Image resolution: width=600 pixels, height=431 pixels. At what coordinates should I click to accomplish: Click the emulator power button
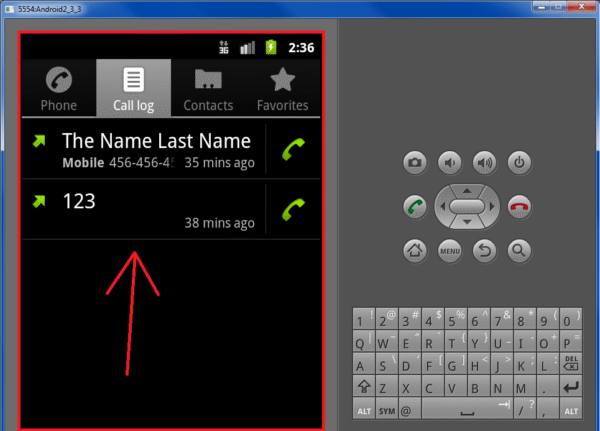pos(519,163)
